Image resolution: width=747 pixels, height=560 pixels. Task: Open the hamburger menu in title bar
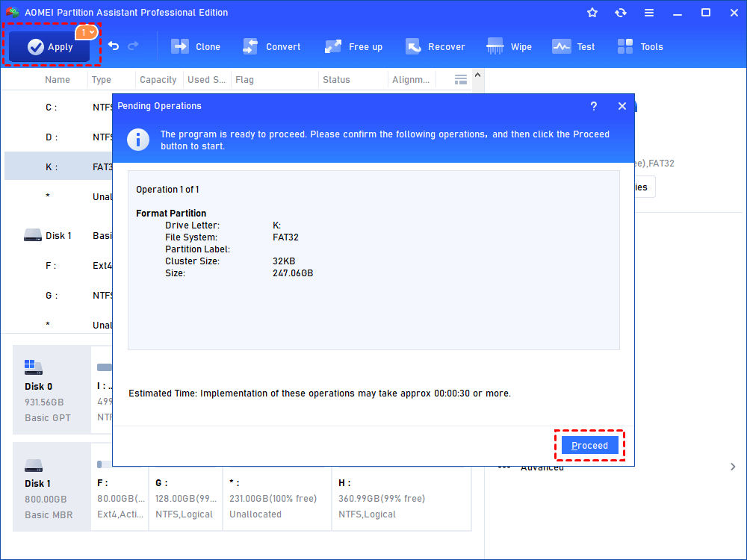point(649,13)
